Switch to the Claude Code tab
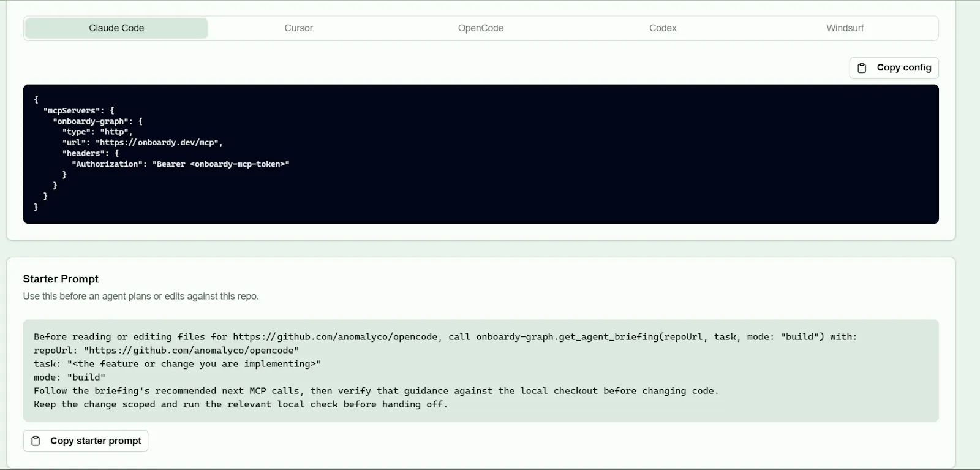This screenshot has height=470, width=980. coord(116,28)
